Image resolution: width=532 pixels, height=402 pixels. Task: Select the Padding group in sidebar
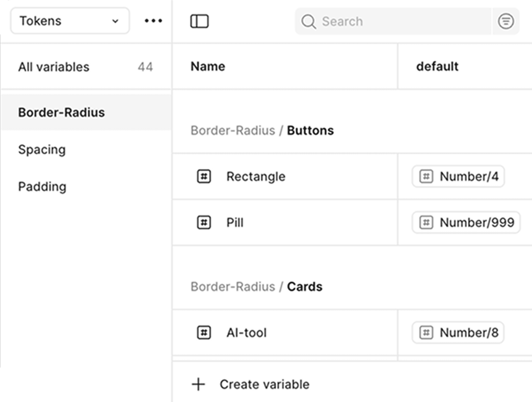coord(42,187)
